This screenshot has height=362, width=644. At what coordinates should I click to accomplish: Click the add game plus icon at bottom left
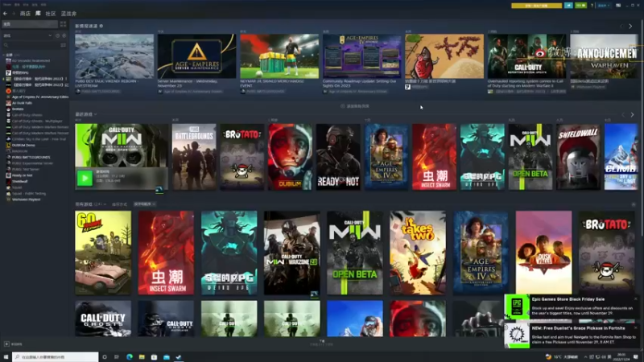pos(6,344)
